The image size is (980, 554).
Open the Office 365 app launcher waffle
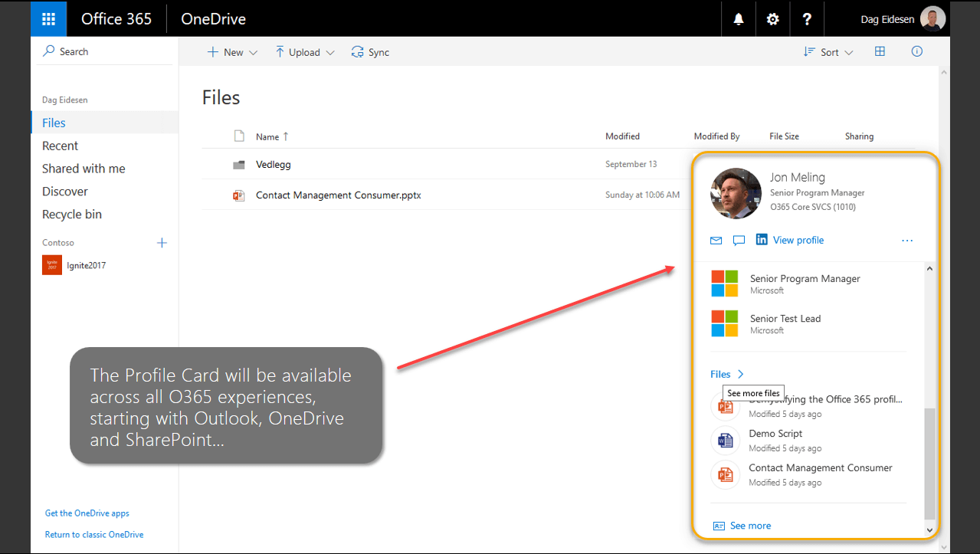49,19
